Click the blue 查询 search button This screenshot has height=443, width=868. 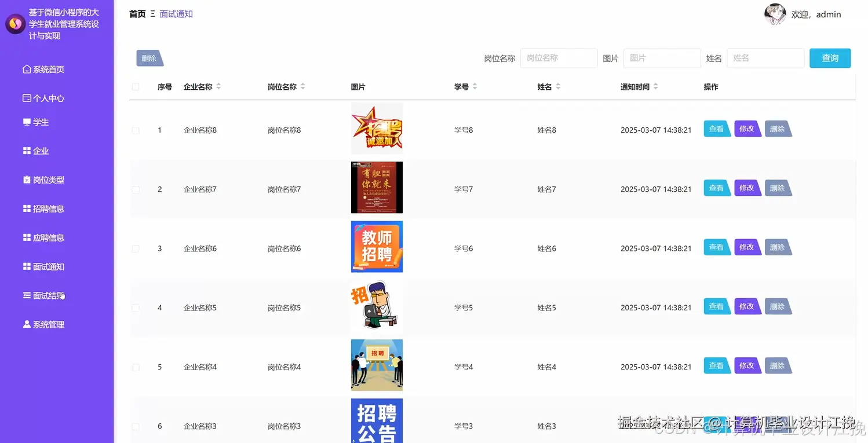[x=830, y=58]
